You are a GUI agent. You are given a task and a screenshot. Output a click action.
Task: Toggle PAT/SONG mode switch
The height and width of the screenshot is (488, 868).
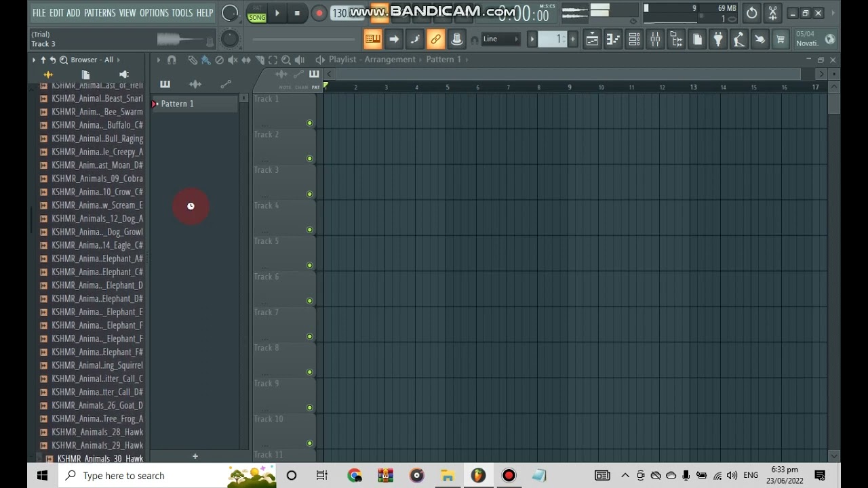tap(257, 13)
